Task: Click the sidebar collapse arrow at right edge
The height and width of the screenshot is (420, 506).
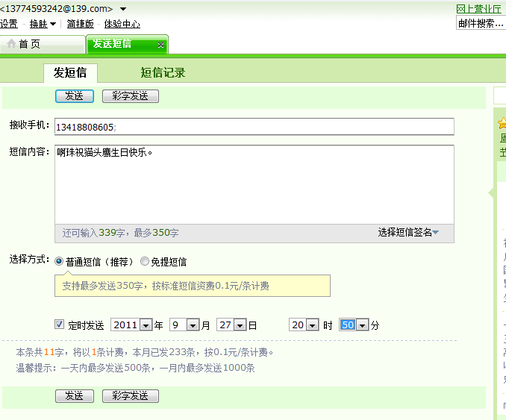Action: [x=491, y=193]
